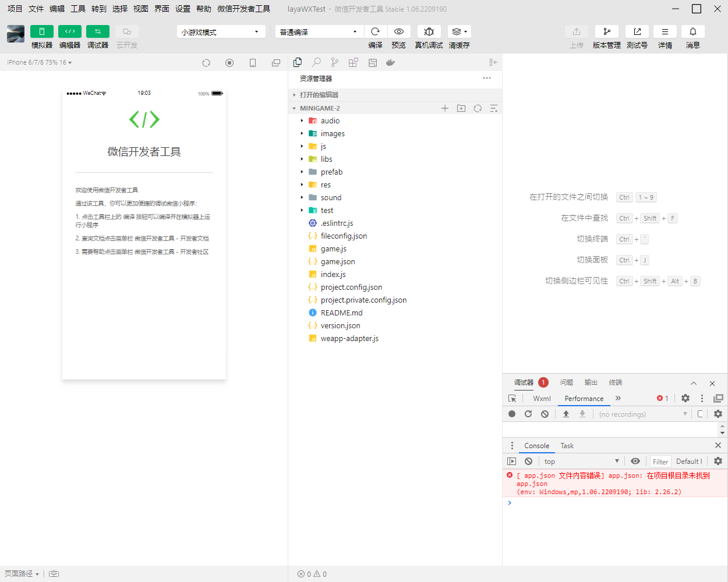Open the explorer files icon in sidebar
This screenshot has width=728, height=582.
click(x=298, y=62)
